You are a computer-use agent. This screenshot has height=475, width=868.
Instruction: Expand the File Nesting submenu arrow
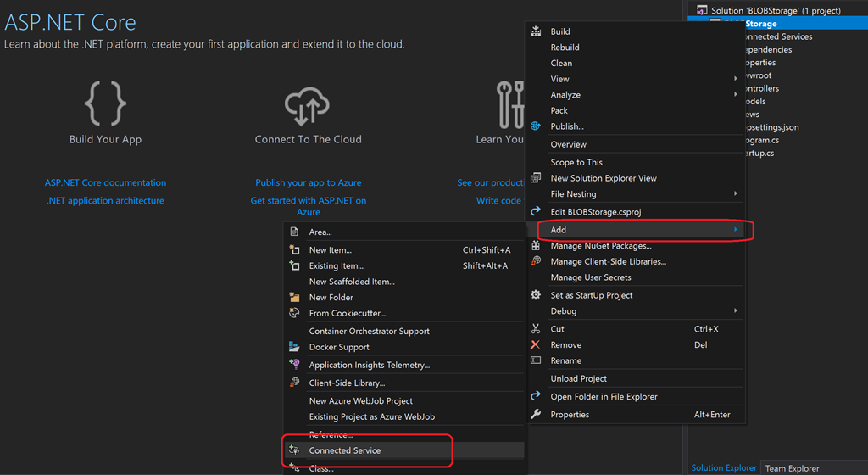point(735,193)
